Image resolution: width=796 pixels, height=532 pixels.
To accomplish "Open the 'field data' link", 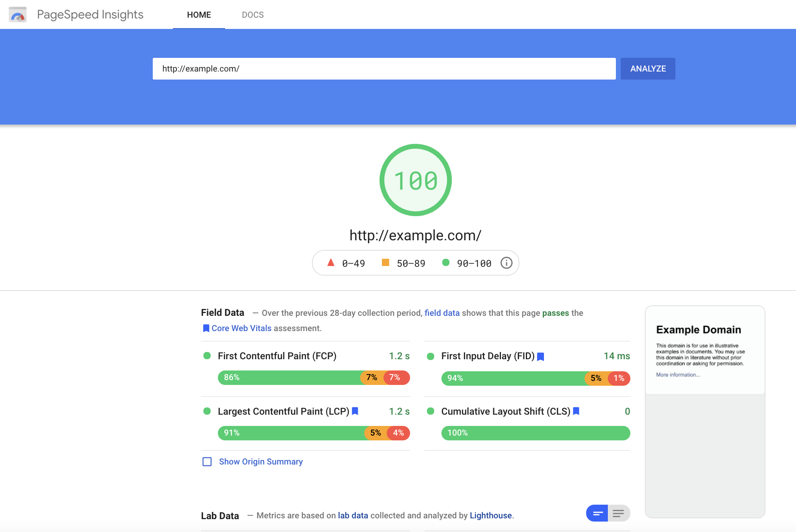I will (442, 313).
